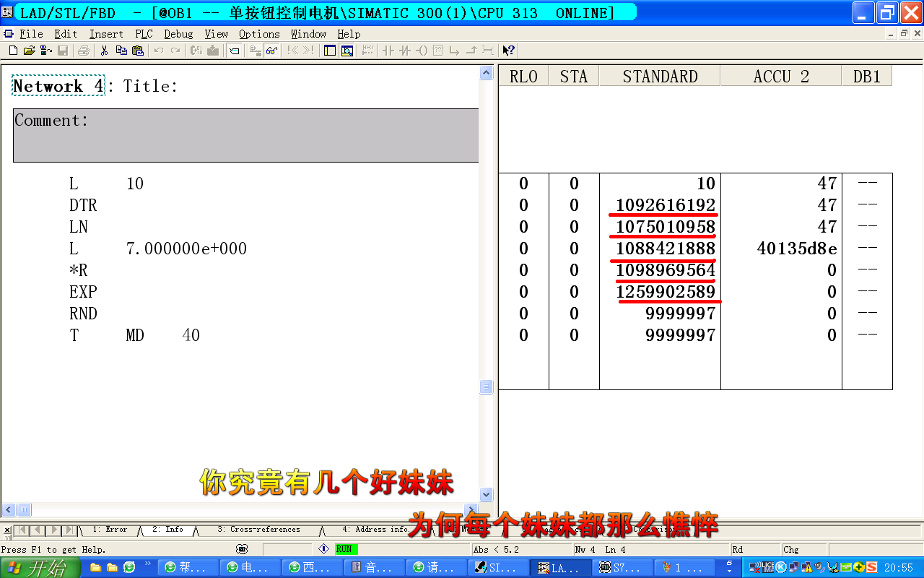Click the Windows Start button
Viewport: 924px width, 578px height.
40,568
